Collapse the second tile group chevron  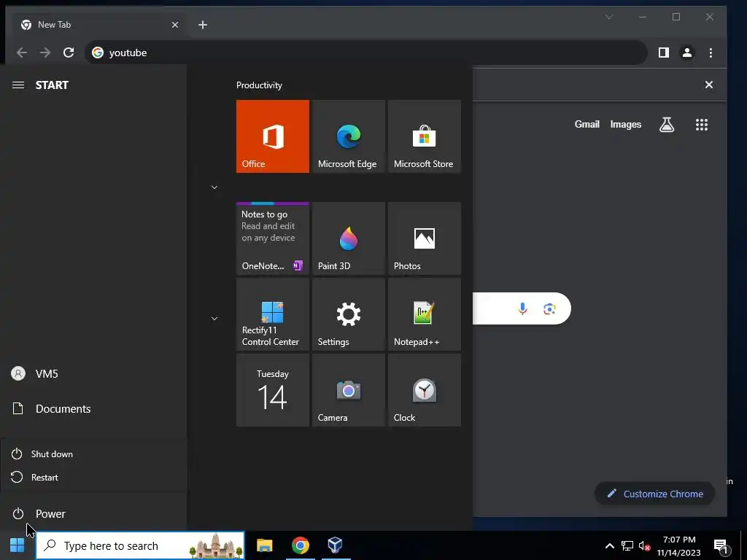tap(214, 318)
